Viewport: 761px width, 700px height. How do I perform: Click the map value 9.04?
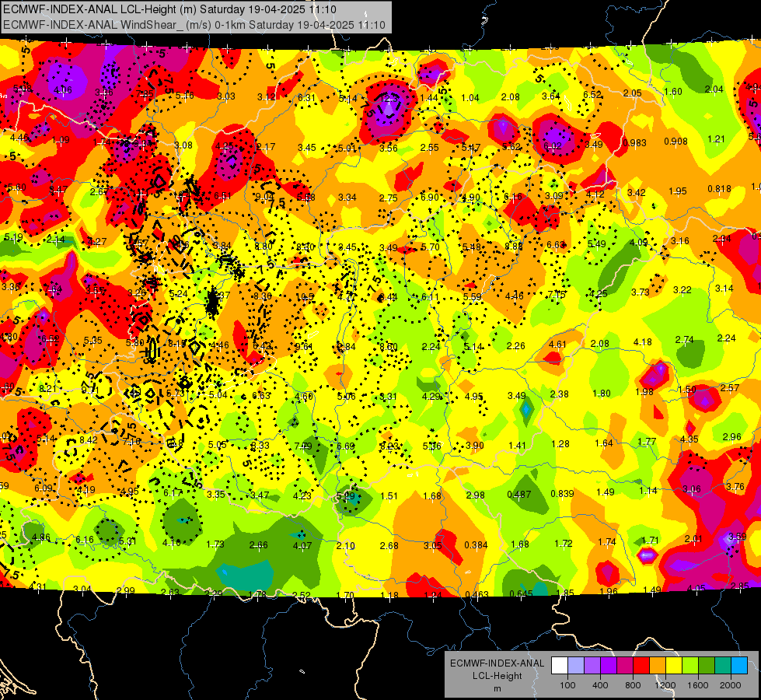[x=264, y=197]
